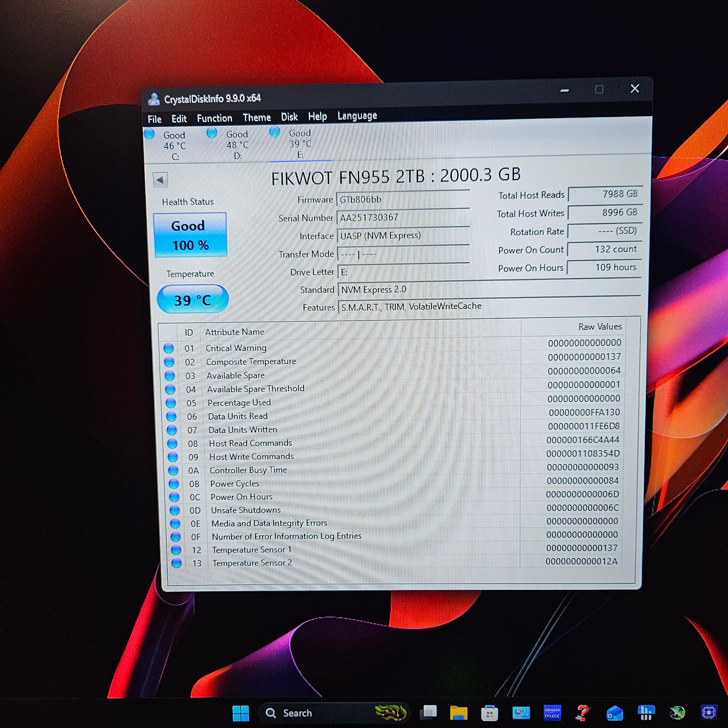The width and height of the screenshot is (728, 728).
Task: Minimize the CrystalDiskInfo window
Action: [x=564, y=90]
